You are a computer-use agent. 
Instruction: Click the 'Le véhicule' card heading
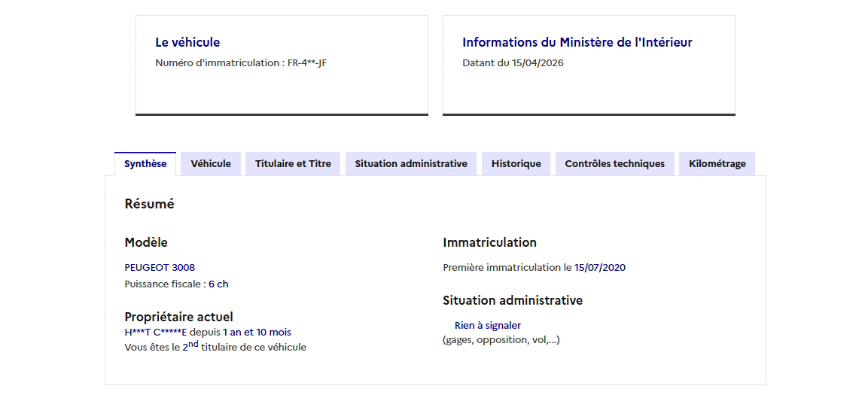coord(187,43)
